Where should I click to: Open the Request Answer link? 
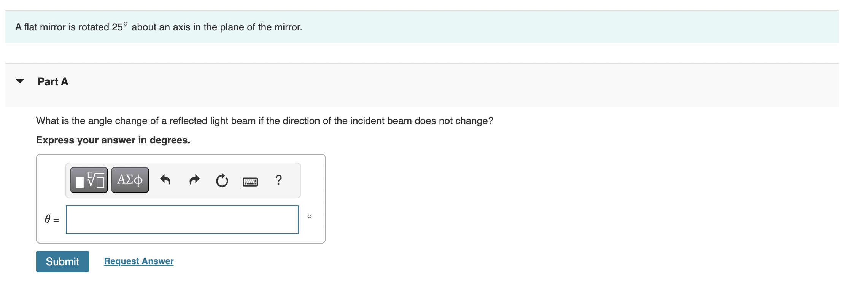pos(139,261)
